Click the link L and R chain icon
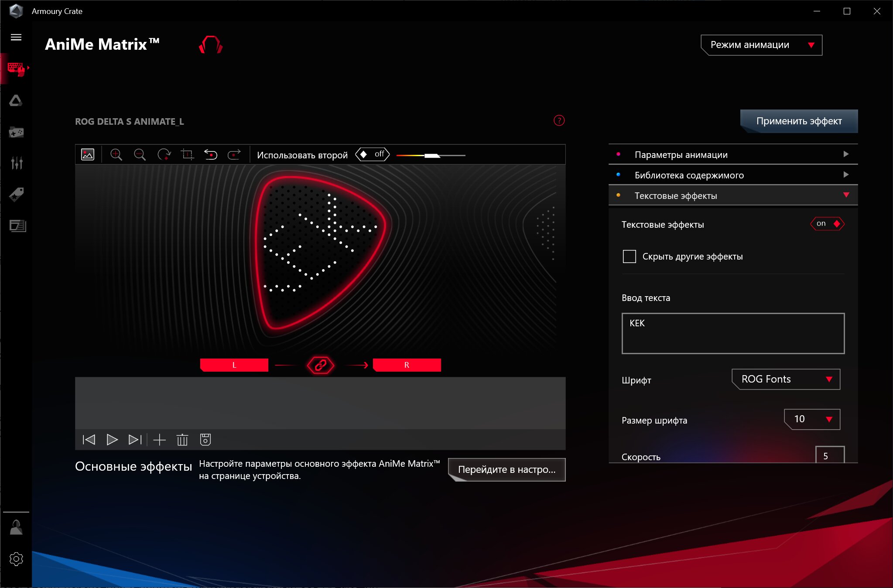The image size is (893, 588). click(x=321, y=365)
